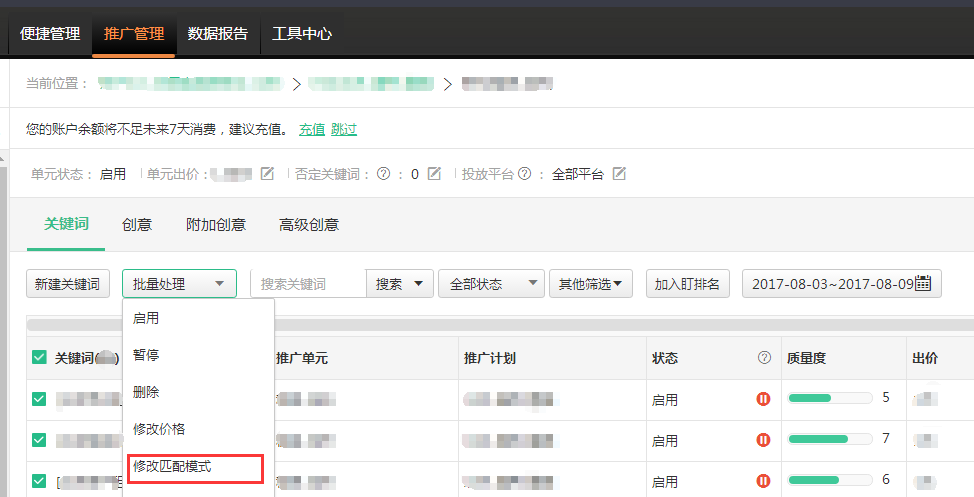Open the 推广管理 top navigation tab

[134, 34]
